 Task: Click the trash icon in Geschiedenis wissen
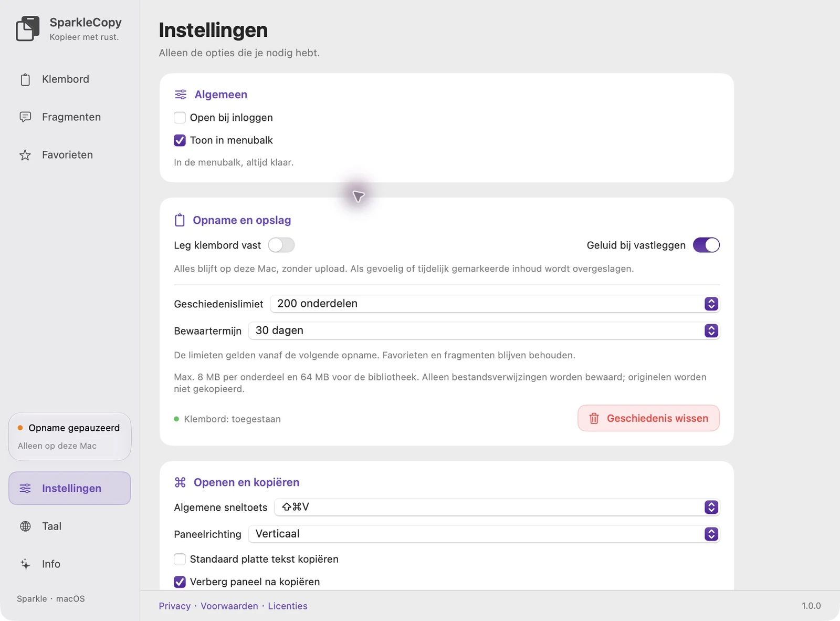pyautogui.click(x=594, y=419)
